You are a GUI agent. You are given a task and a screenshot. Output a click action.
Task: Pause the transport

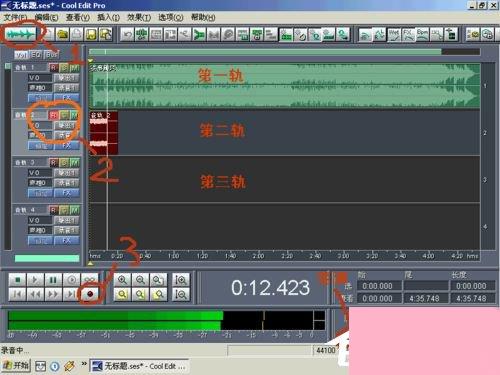(x=53, y=280)
